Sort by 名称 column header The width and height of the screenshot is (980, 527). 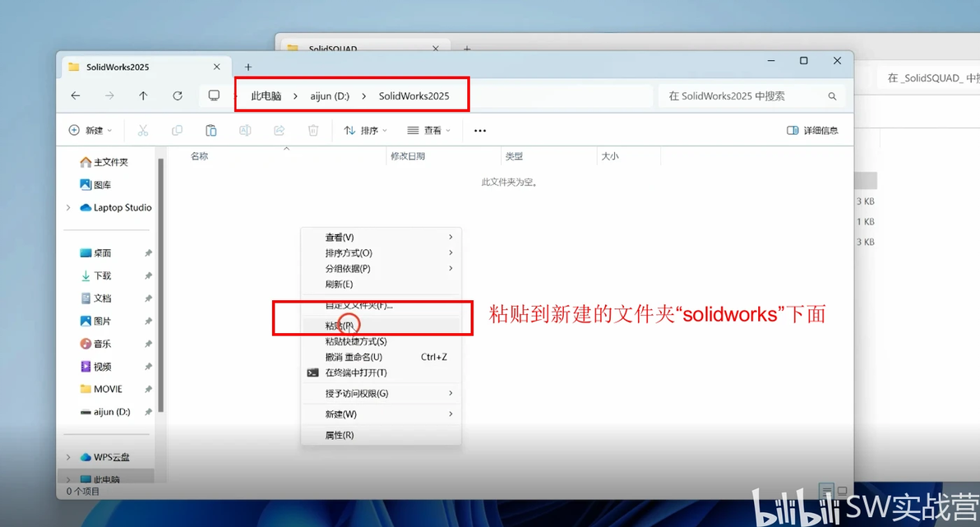pyautogui.click(x=200, y=156)
